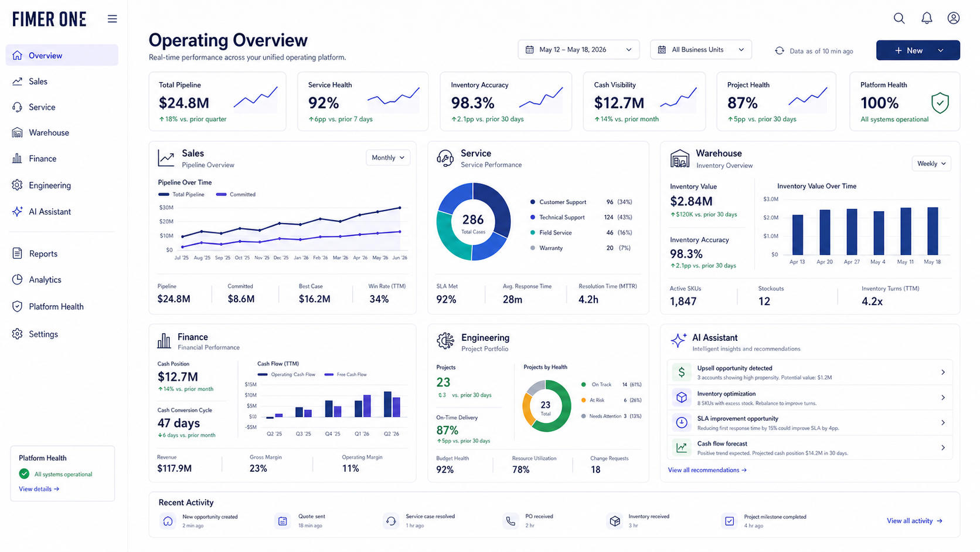Open the date range May 12–18 dropdown
The image size is (980, 552).
click(x=579, y=50)
